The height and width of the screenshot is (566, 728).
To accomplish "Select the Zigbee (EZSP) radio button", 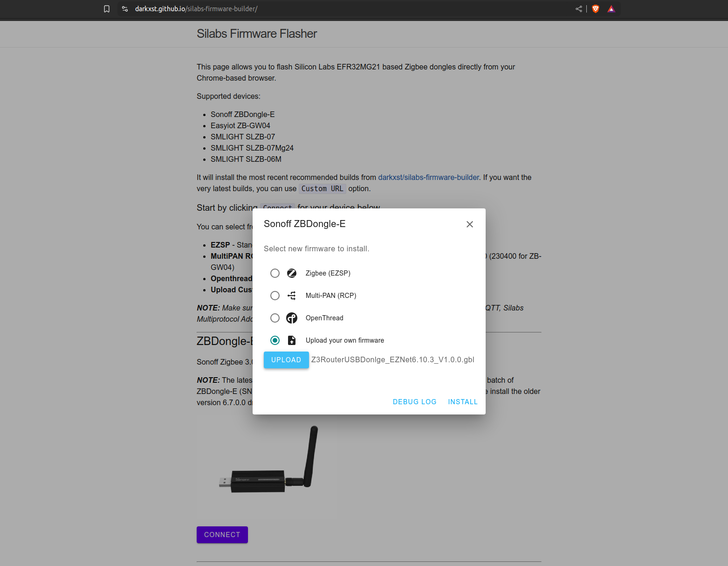I will click(275, 273).
